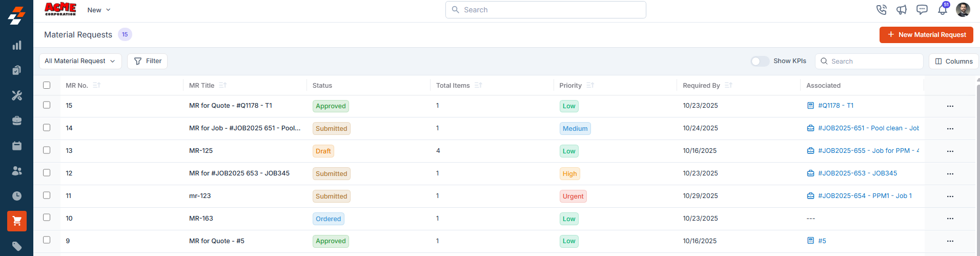Viewport: 980px width, 256px height.
Task: Check the box for MR No. 9
Action: 47,240
